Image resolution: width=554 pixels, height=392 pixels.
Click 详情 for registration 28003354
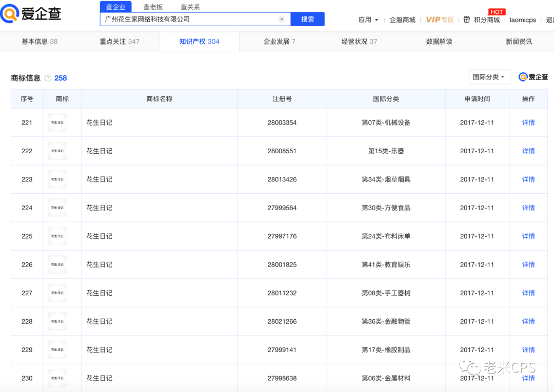[528, 122]
